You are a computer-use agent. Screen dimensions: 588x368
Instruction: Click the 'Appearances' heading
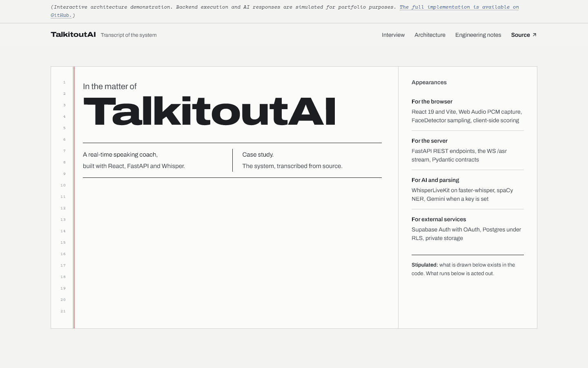[x=429, y=82]
